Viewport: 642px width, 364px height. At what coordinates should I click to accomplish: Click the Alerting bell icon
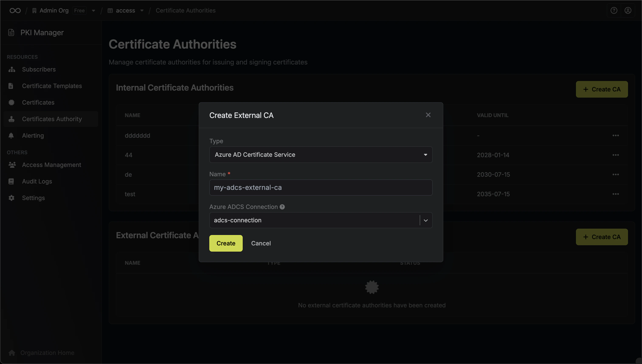click(11, 136)
